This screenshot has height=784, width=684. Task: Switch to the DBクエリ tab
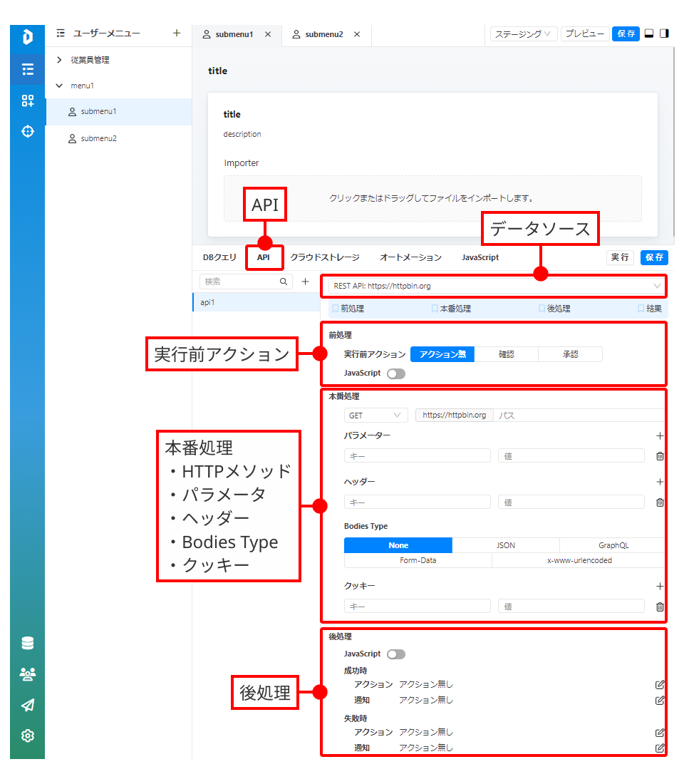coord(219,257)
